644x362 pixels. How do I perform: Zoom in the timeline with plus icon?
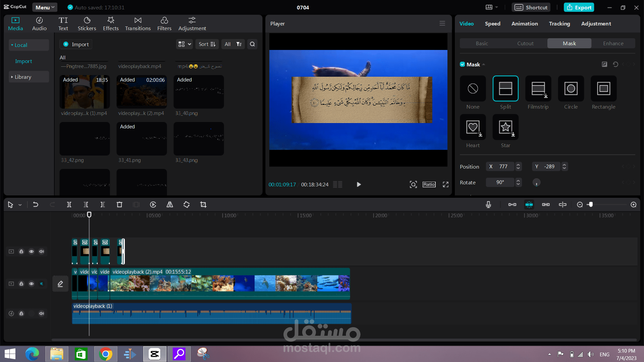[634, 204]
